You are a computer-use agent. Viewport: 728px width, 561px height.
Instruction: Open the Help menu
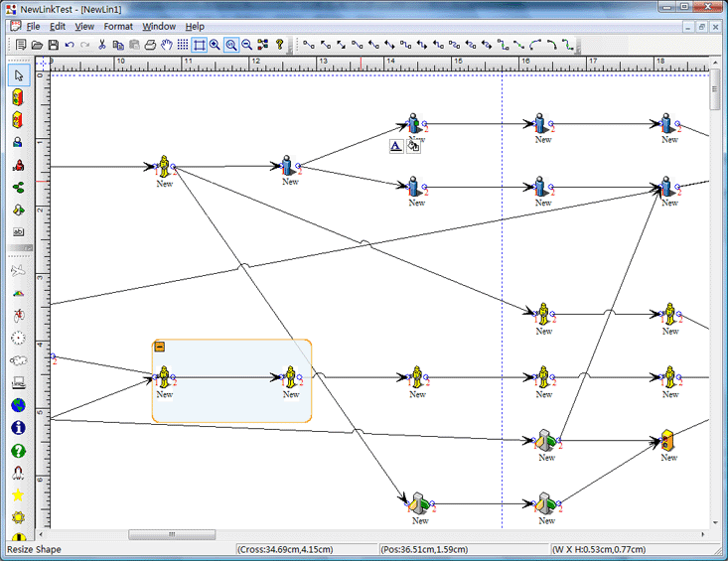point(195,27)
